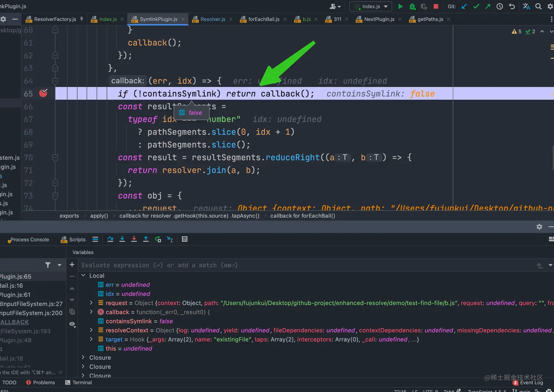The width and height of the screenshot is (554, 392).
Task: Start debugging with the bug icon
Action: point(412,6)
